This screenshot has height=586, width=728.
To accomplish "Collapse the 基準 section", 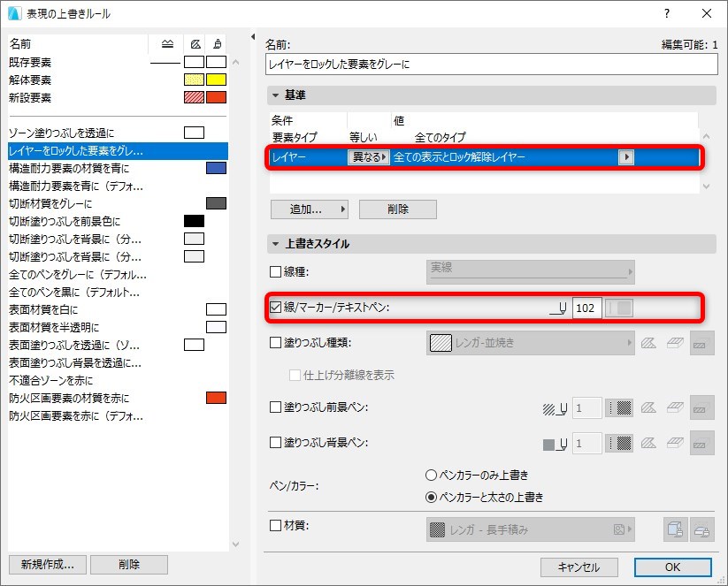I will coord(275,95).
